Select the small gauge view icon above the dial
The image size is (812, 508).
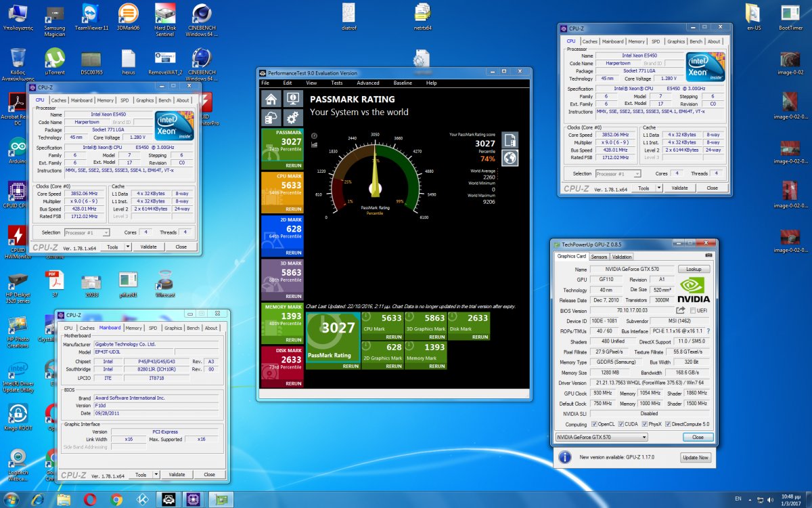[315, 136]
